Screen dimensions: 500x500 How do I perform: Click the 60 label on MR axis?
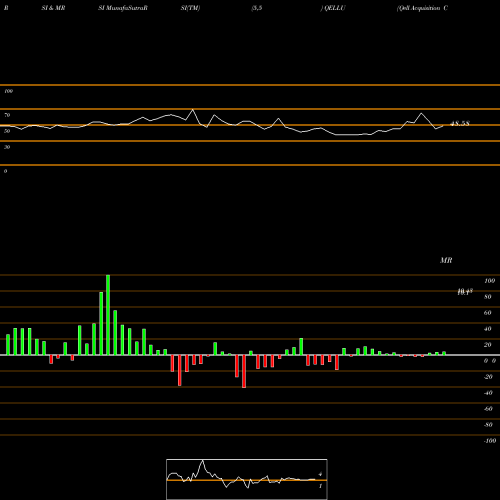(488, 313)
